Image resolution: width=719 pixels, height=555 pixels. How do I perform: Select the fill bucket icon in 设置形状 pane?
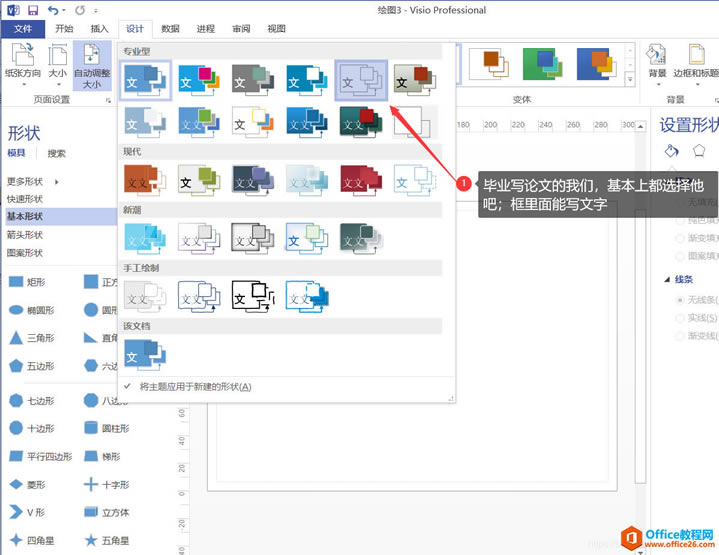pos(671,150)
